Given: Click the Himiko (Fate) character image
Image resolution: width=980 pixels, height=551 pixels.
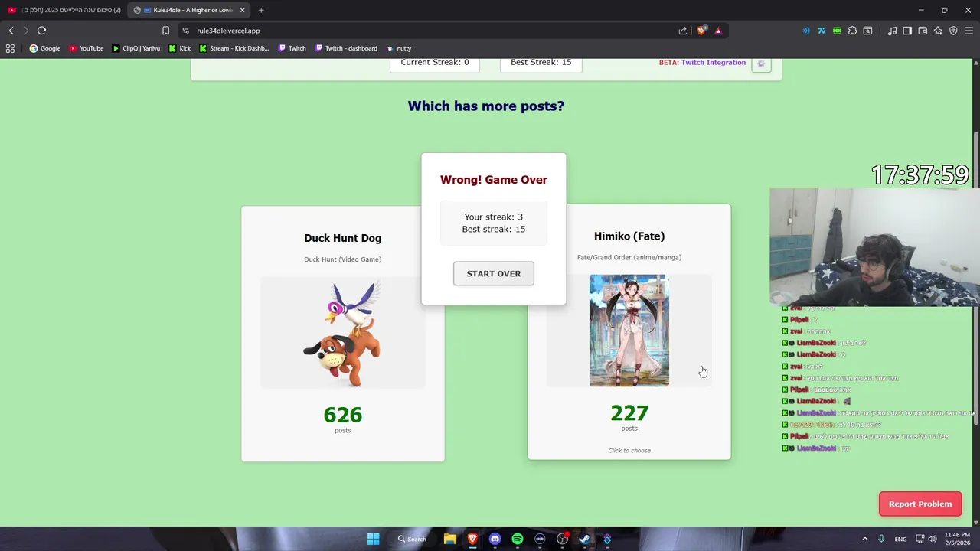Looking at the screenshot, I should (629, 331).
